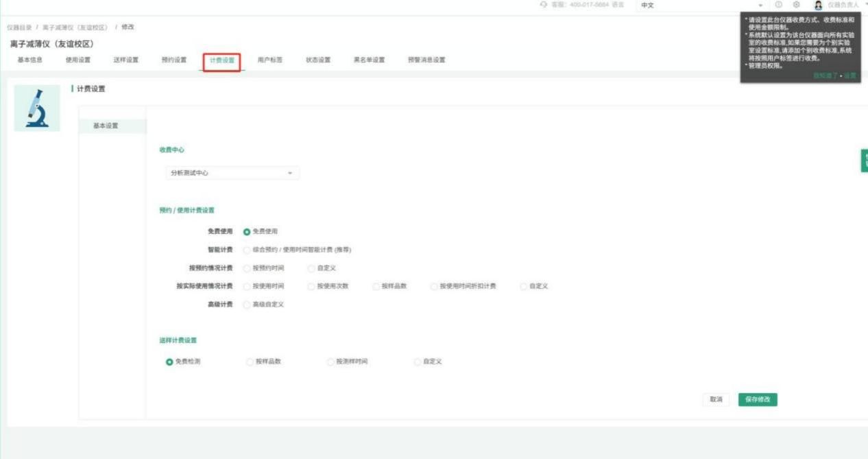The width and height of the screenshot is (868, 459).
Task: Click the user avatar icon
Action: (818, 5)
